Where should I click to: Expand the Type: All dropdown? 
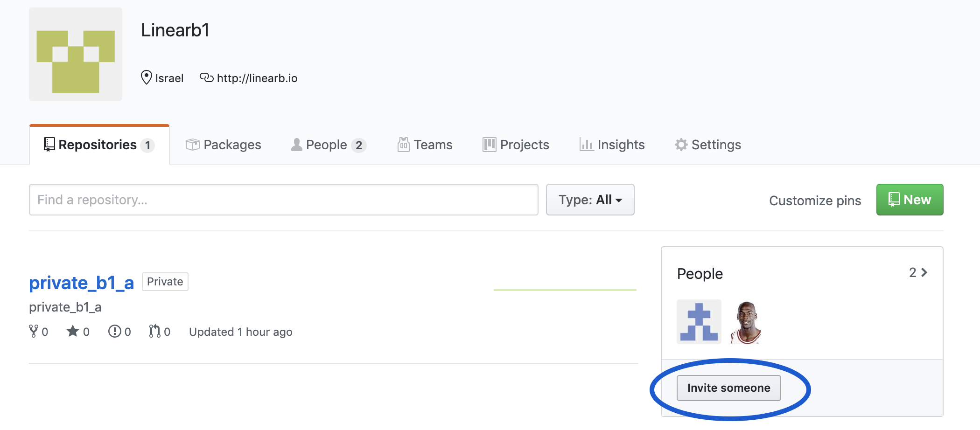pyautogui.click(x=590, y=200)
